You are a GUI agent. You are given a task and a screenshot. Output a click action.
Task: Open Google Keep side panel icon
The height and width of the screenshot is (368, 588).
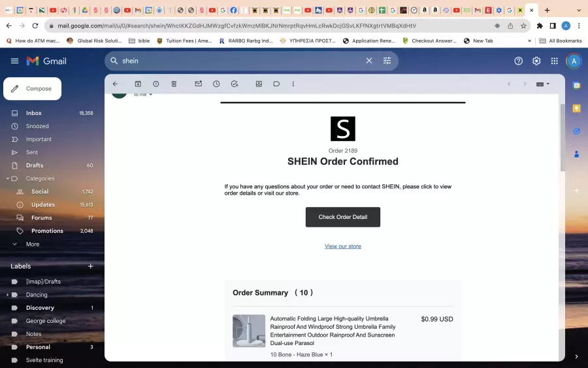[x=577, y=109]
